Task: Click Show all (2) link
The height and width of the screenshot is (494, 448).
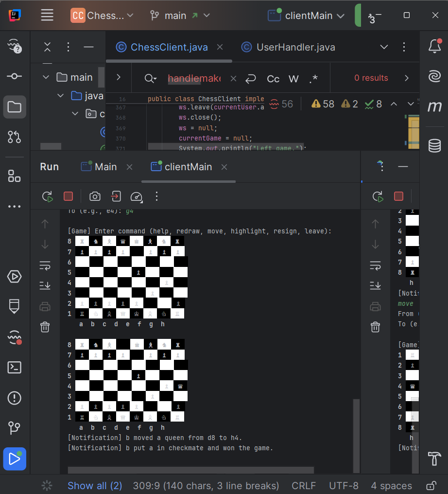Action: coord(95,486)
